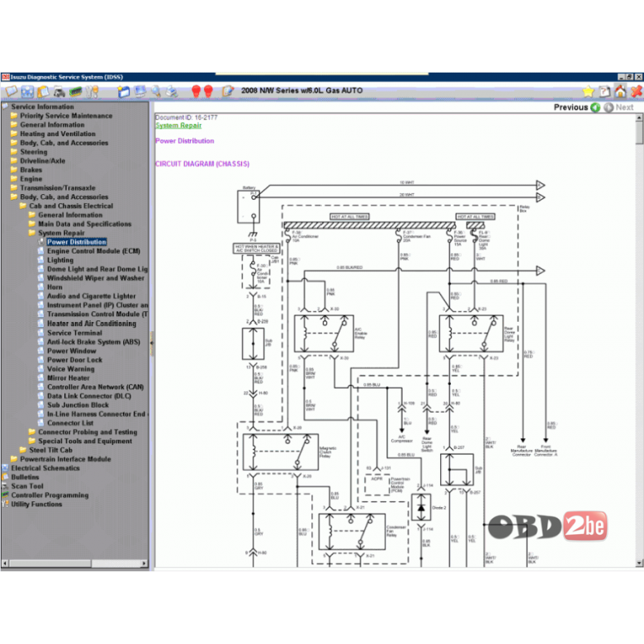Click the red X exit icon
This screenshot has height=644, width=644.
(x=637, y=91)
